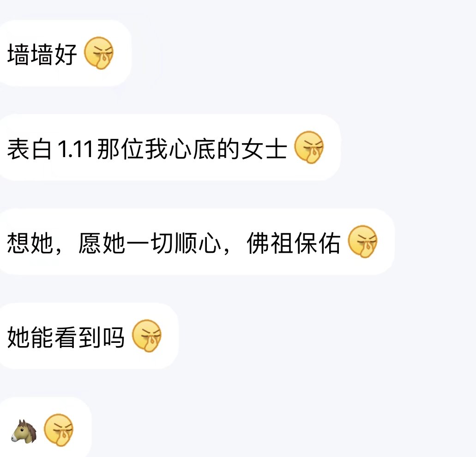Image resolution: width=476 pixels, height=457 pixels.
Task: Click the crying emoji after 她能看到吗
Action: pos(147,336)
